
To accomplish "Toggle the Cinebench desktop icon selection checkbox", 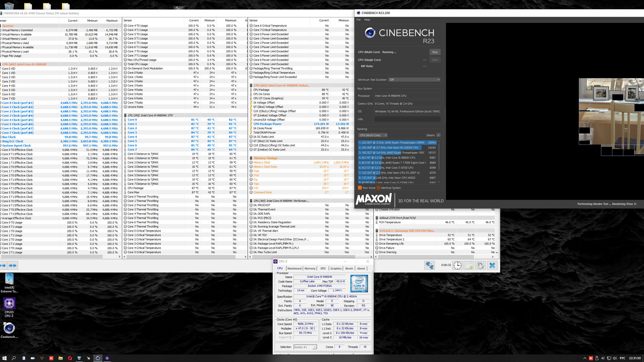I will [5, 324].
